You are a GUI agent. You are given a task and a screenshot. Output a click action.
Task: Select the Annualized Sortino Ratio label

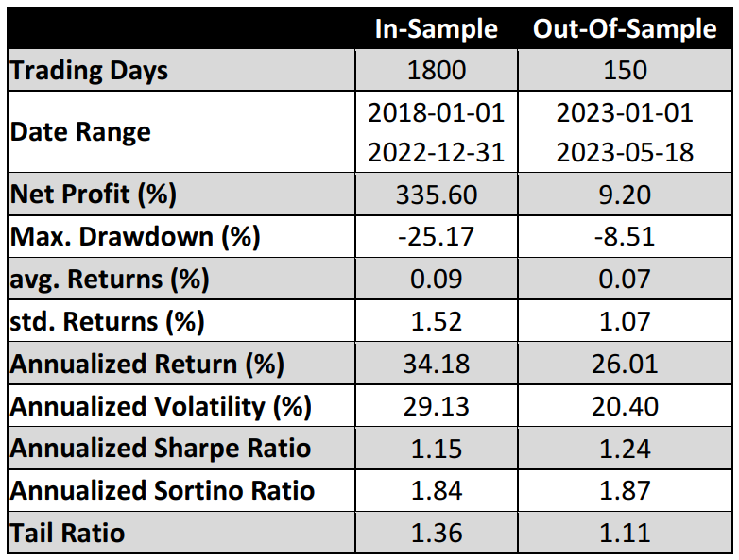pyautogui.click(x=163, y=490)
